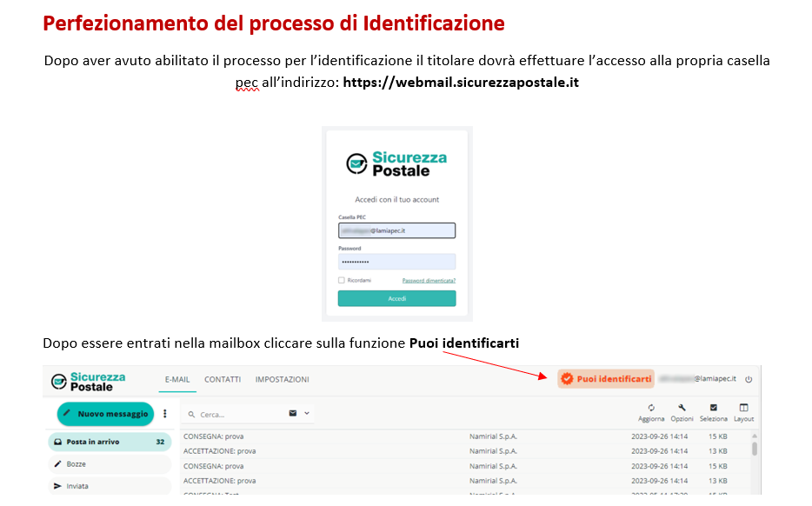The height and width of the screenshot is (506, 812).
Task: Open the three-dot menu beside Nuovo messaggio
Action: coord(165,413)
